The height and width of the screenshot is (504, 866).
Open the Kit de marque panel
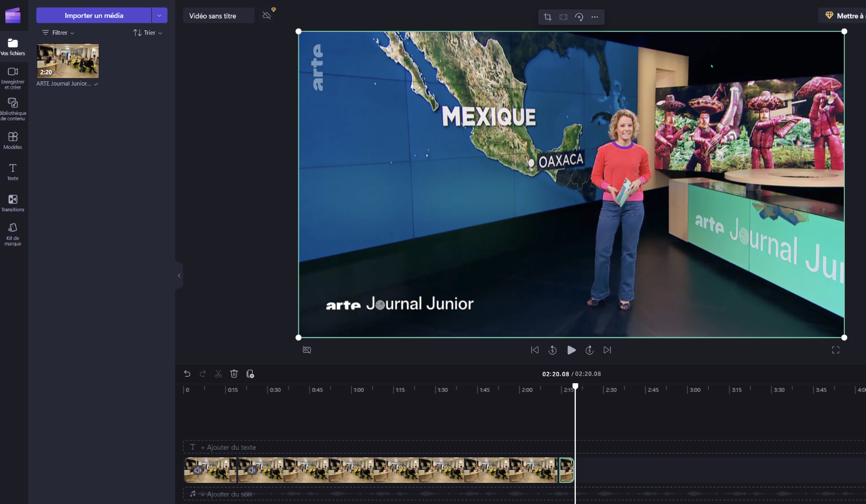[13, 234]
